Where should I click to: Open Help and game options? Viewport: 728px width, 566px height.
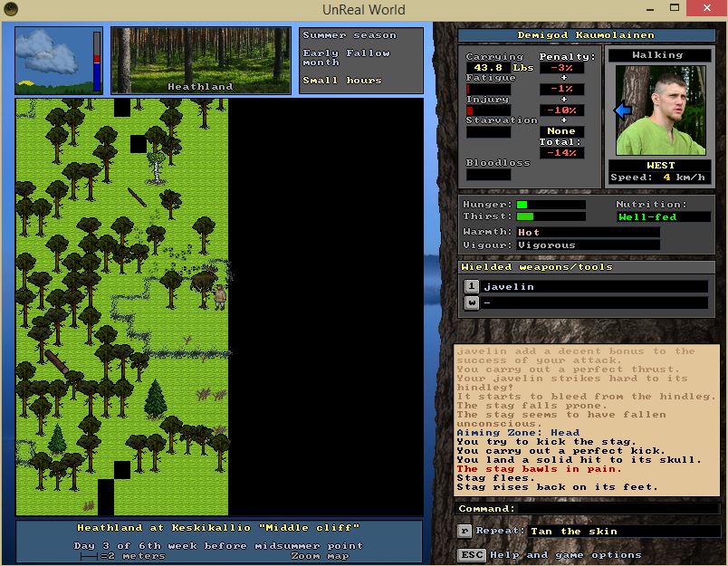(x=566, y=555)
